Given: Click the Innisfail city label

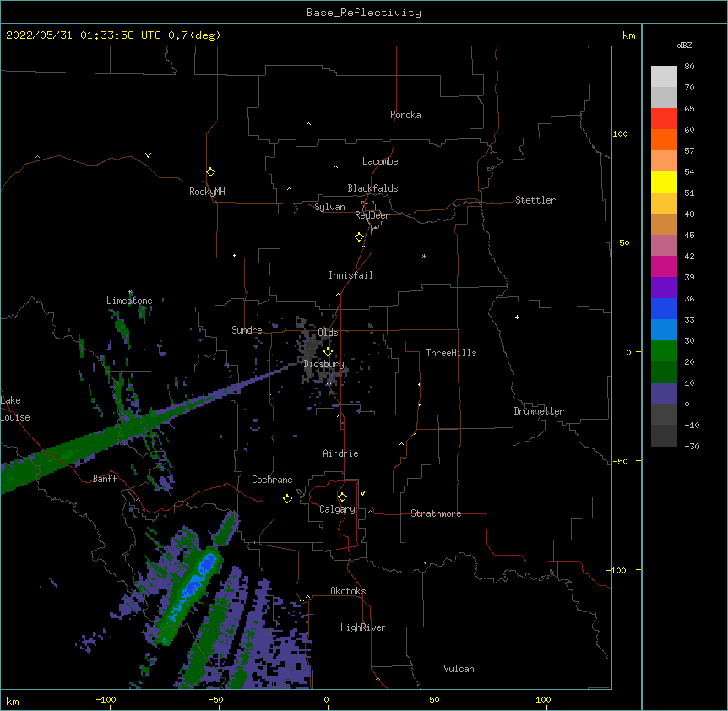Looking at the screenshot, I should [350, 275].
